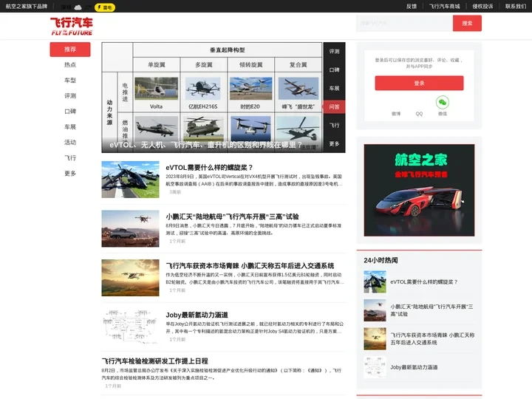Viewport: 532px width, 399px height.
Task: Select 飞行 in left sidebar
Action: tap(70, 158)
